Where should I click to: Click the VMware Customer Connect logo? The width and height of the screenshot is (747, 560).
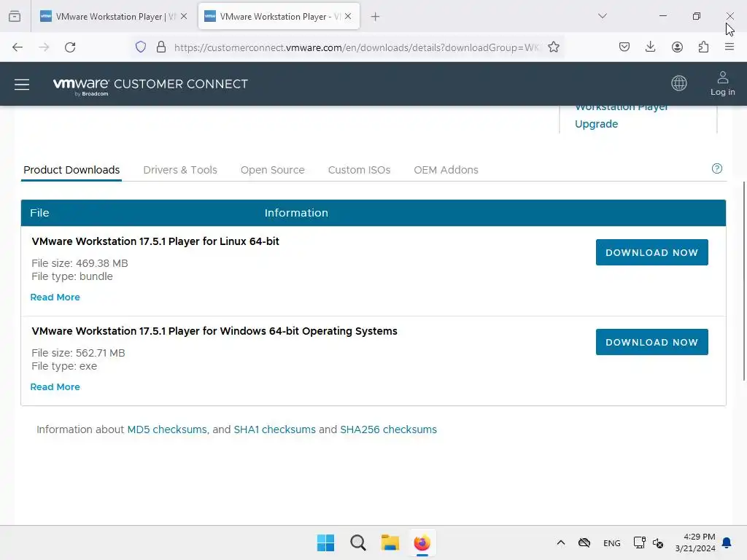pos(150,86)
